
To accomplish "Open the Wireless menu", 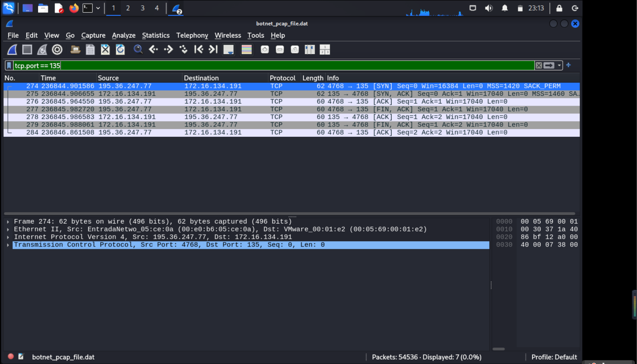I will point(228,36).
